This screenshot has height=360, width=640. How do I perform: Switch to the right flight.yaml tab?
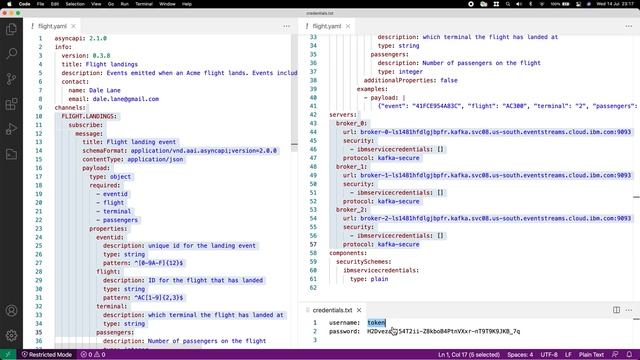click(x=326, y=26)
